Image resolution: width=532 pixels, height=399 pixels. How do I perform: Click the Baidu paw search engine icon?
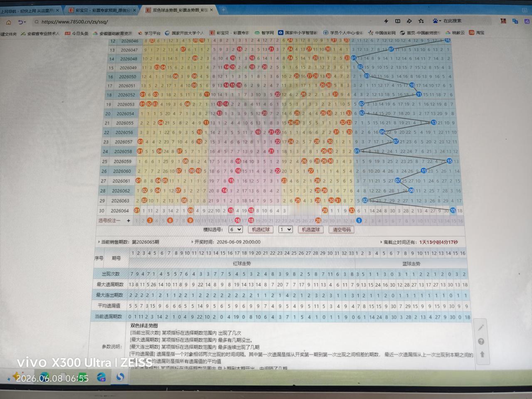tap(435, 21)
